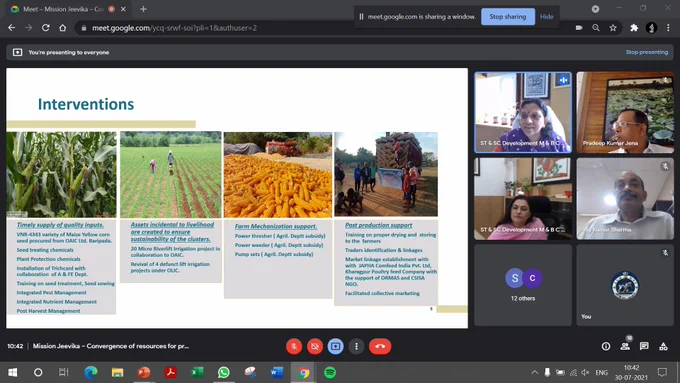
Task: Click the ENG language indicator
Action: (602, 372)
